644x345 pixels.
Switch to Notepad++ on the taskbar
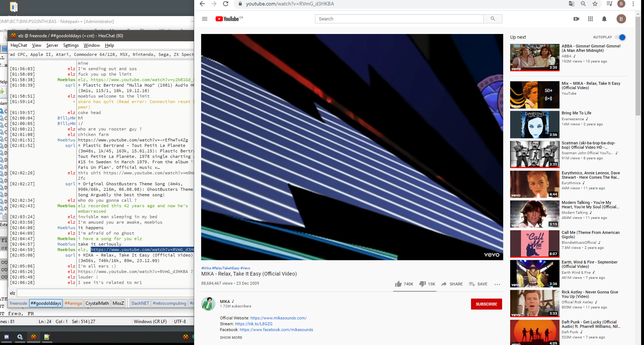tap(47, 337)
